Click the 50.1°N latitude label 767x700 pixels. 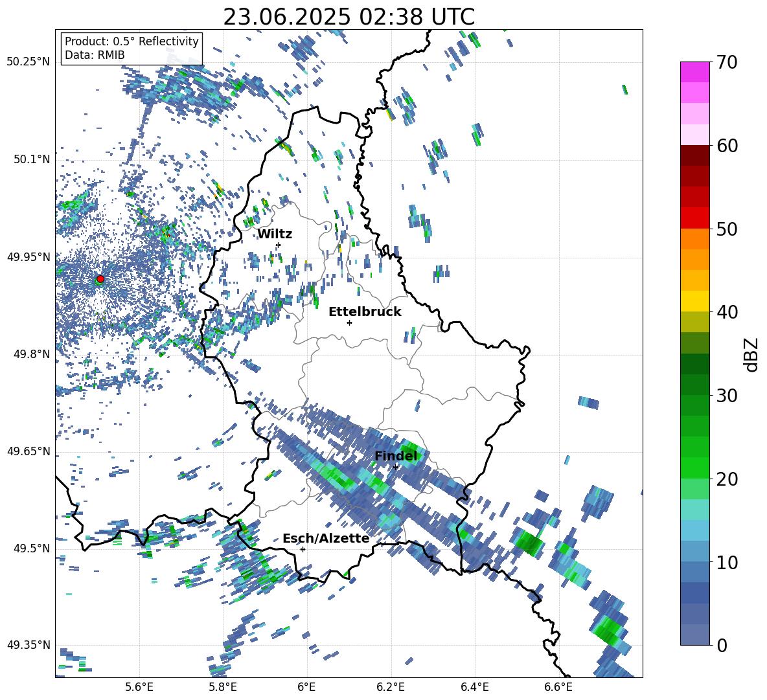[31, 159]
